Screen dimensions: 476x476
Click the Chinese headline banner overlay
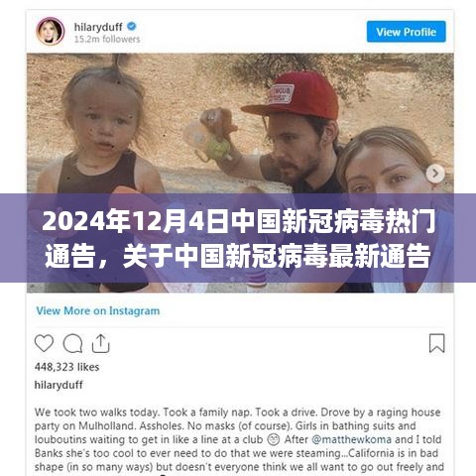238,238
